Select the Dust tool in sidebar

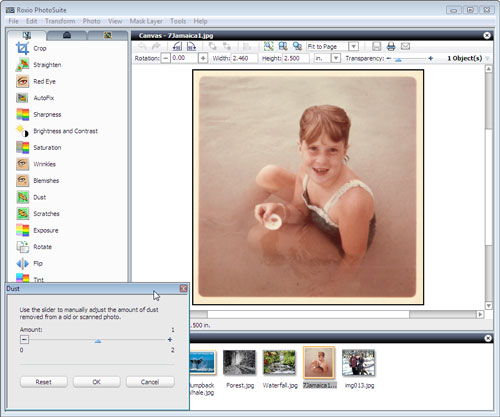31,197
